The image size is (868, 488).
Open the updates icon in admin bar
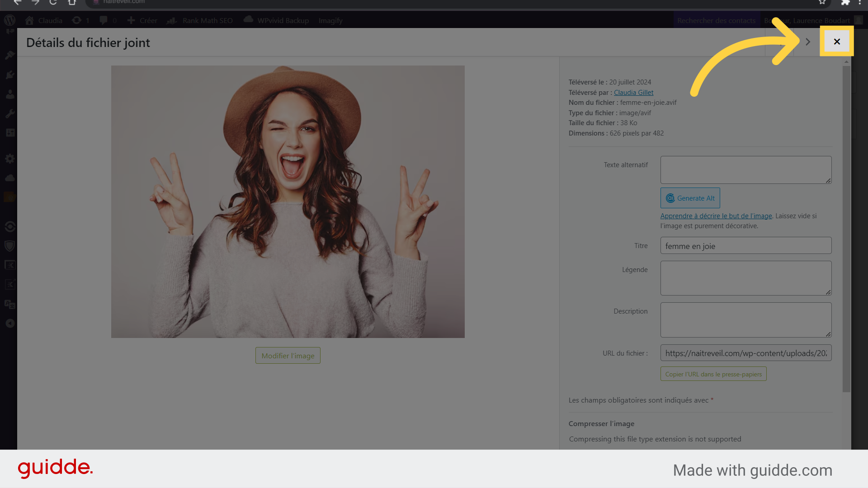coord(81,20)
